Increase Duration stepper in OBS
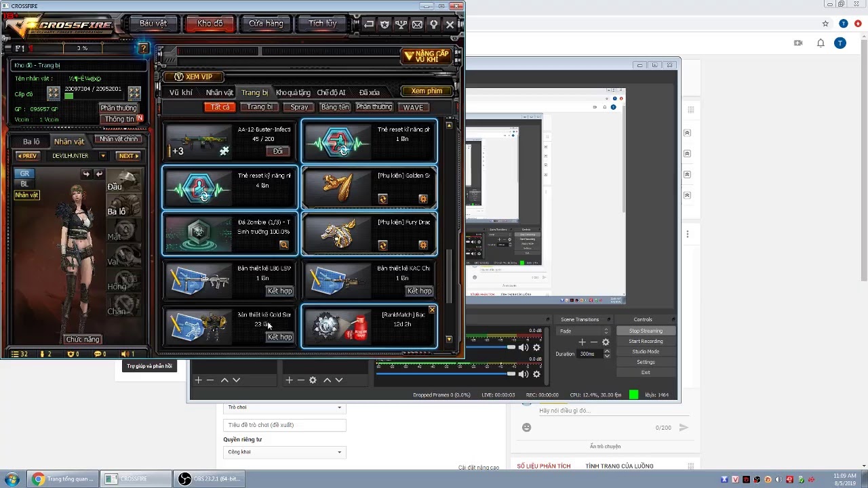Screen dimensions: 868x488 [x=607, y=351]
